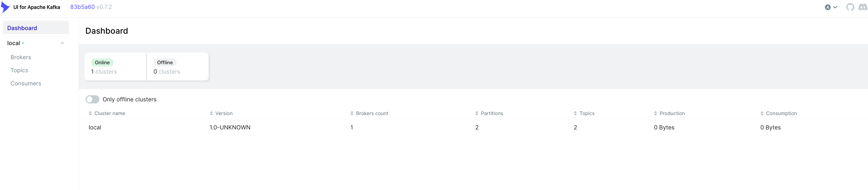Viewport: 868px width, 190px height.
Task: Open the Topics page
Action: coord(19,70)
